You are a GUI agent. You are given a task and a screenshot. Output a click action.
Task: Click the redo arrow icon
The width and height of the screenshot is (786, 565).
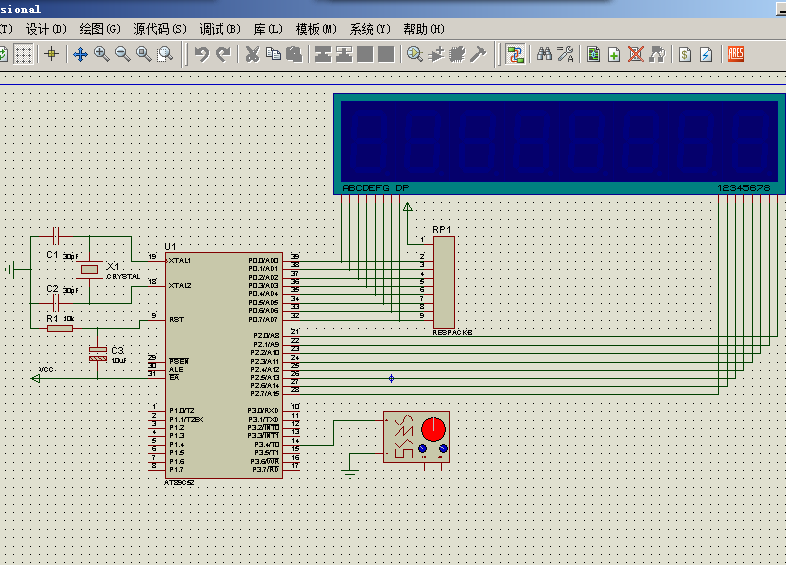coord(223,54)
